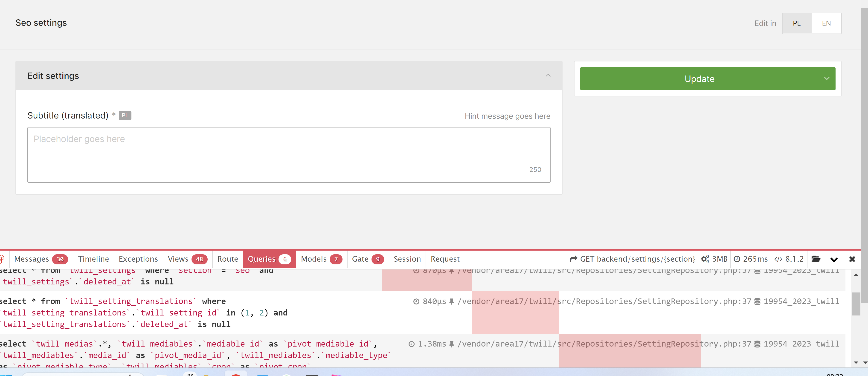Switch editing language to PL
The height and width of the screenshot is (376, 868).
point(797,23)
